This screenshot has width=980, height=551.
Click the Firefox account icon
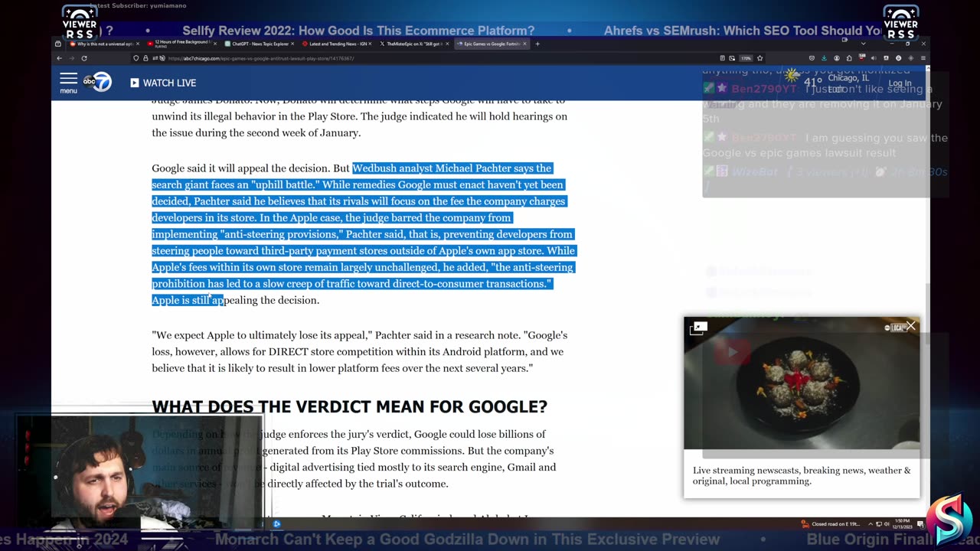tap(836, 58)
